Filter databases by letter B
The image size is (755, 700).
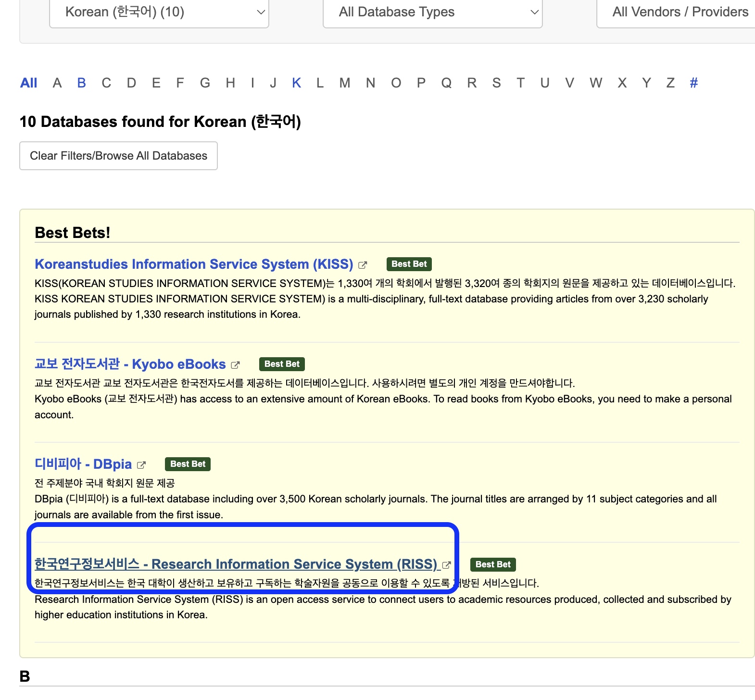click(x=82, y=83)
